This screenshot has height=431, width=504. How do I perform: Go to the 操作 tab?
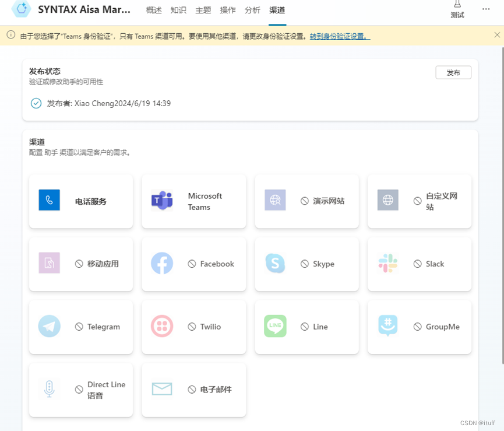click(228, 10)
